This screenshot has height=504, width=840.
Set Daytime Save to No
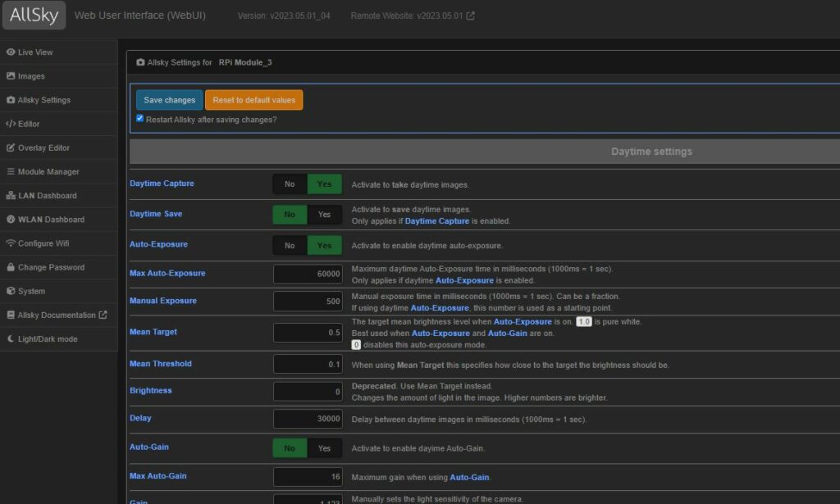pos(290,215)
